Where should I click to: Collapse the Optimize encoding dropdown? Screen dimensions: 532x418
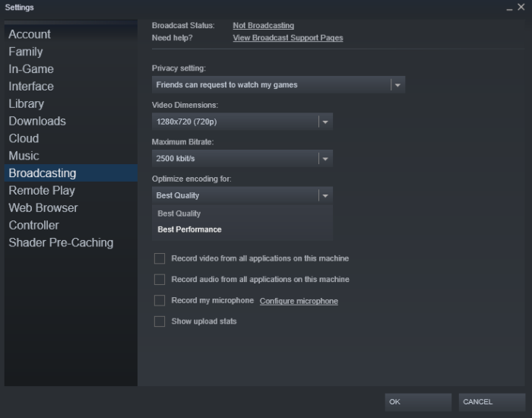point(242,195)
